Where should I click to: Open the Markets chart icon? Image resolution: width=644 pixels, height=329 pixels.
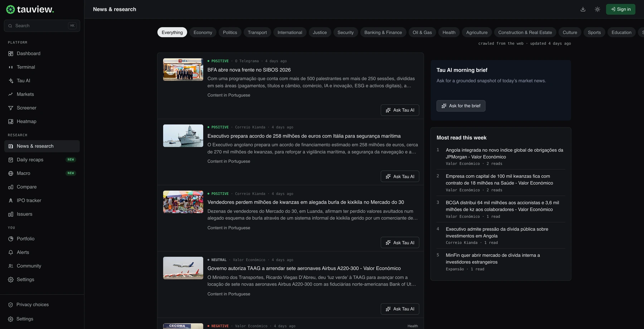11,94
